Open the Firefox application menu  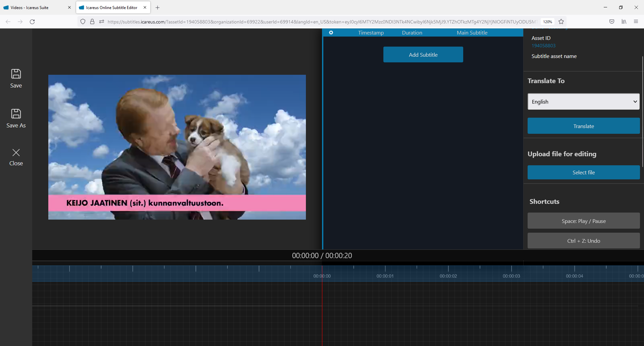tap(636, 22)
